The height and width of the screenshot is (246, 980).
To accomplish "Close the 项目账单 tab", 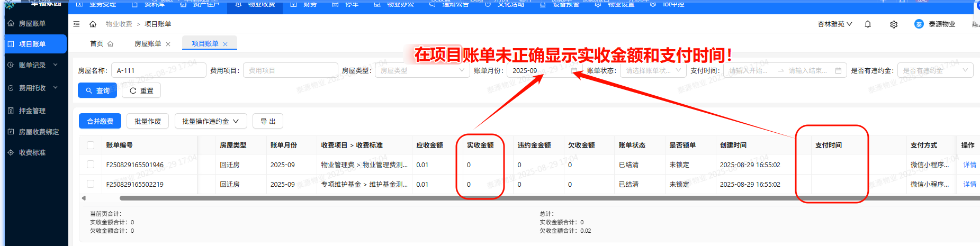I will point(225,44).
